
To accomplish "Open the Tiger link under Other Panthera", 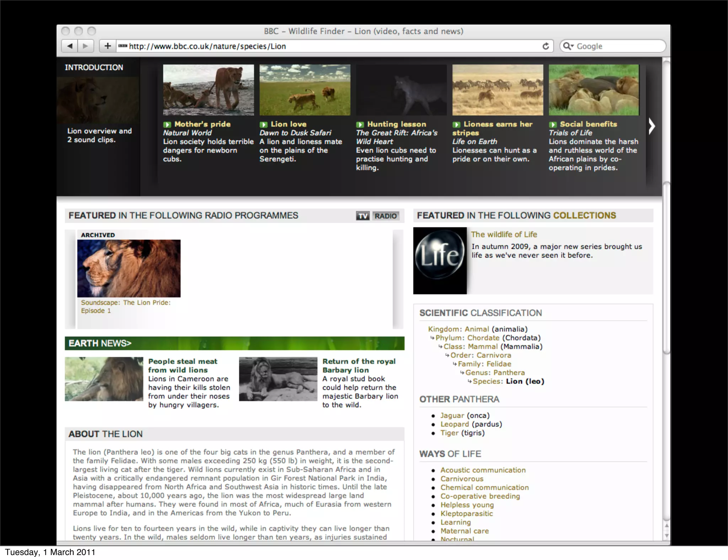I will coord(450,433).
